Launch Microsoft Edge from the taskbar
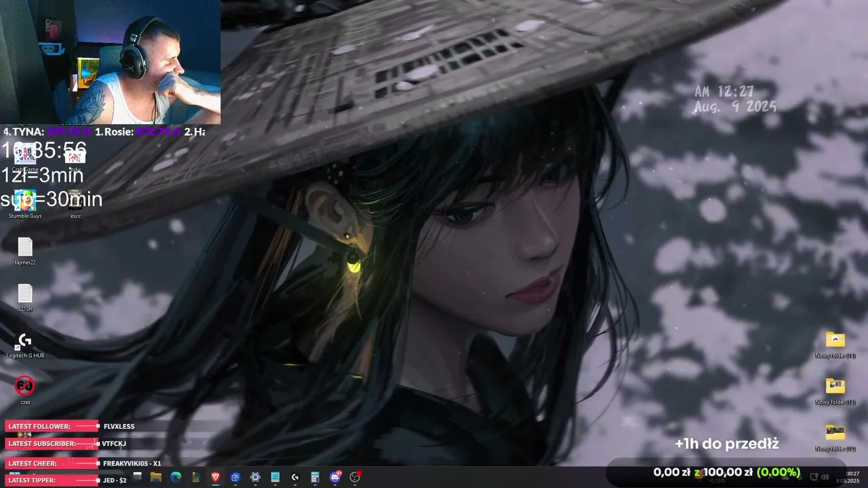 click(176, 477)
